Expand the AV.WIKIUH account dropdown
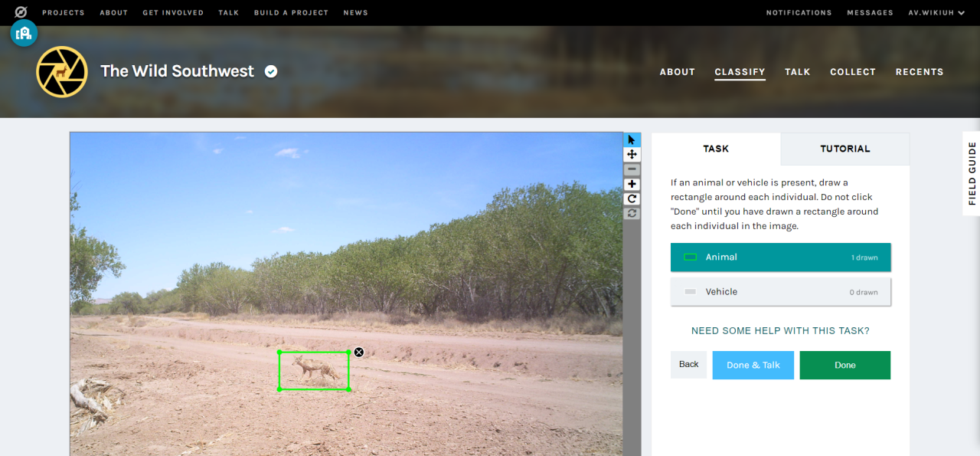 pyautogui.click(x=936, y=13)
